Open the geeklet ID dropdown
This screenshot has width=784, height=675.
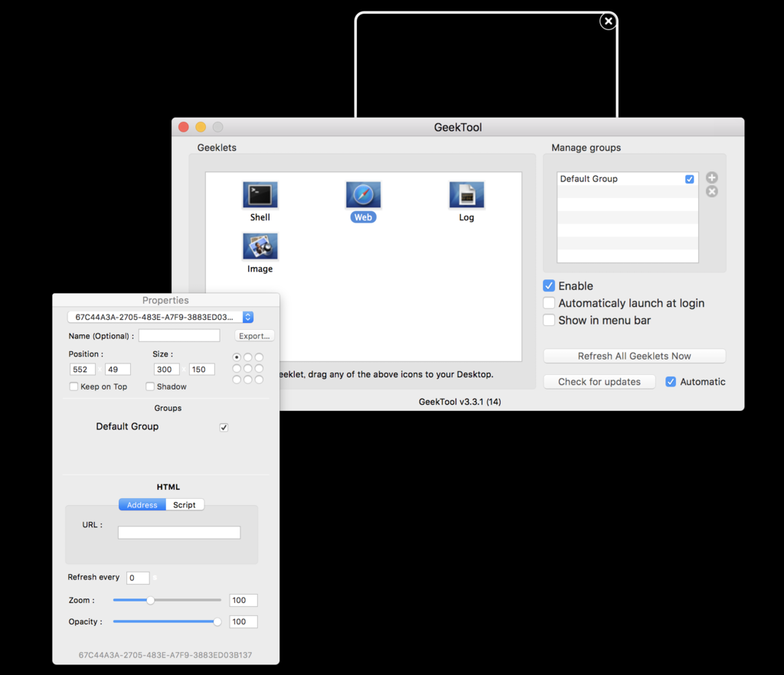(x=161, y=317)
